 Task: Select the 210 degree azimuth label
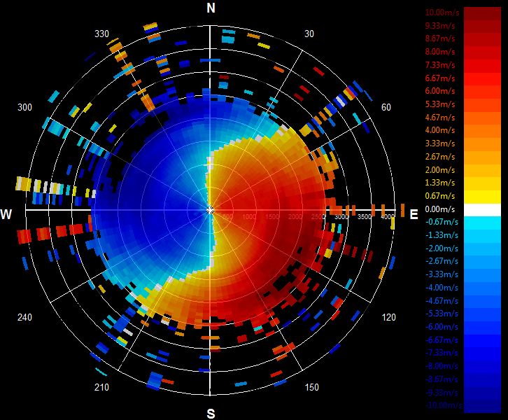(101, 387)
